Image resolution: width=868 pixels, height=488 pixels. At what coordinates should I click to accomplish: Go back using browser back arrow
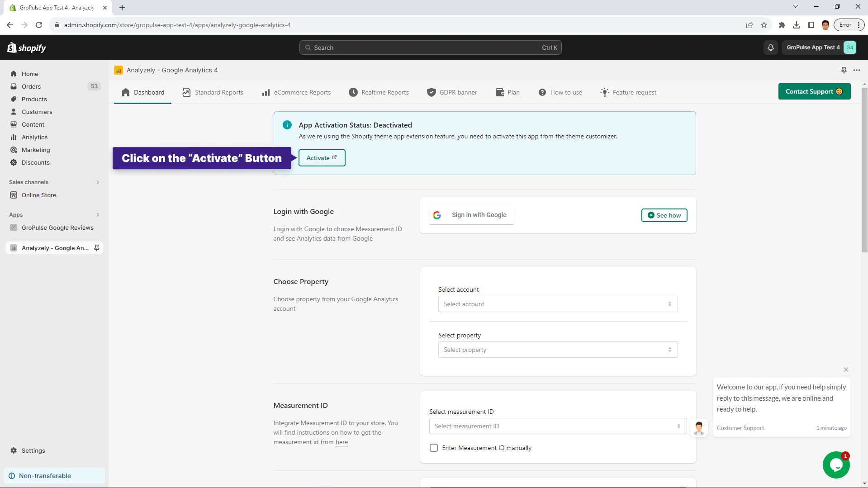[10, 25]
